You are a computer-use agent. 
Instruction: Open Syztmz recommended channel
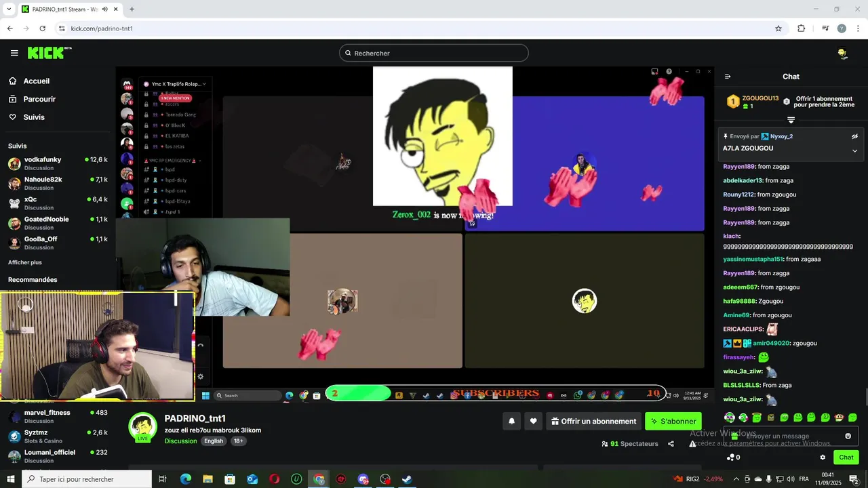[x=58, y=436]
